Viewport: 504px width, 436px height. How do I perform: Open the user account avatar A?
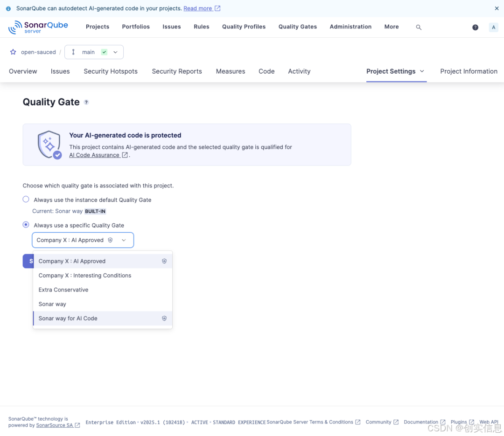click(x=493, y=28)
